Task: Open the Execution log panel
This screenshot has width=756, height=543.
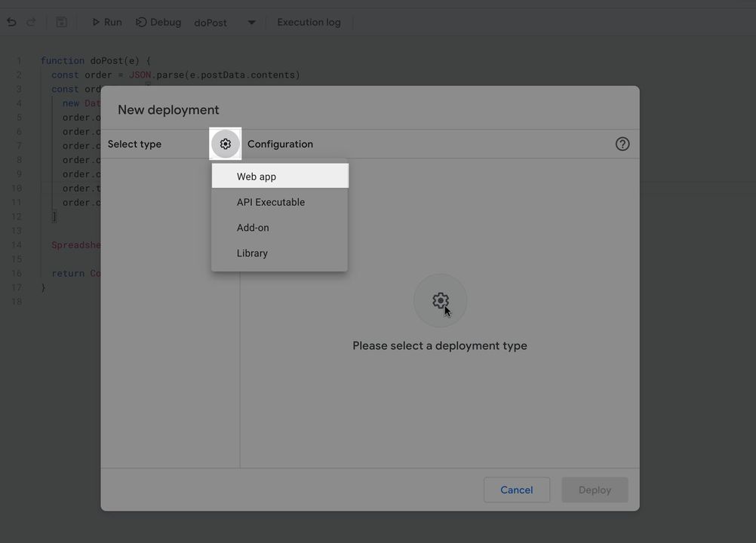Action: 309,22
